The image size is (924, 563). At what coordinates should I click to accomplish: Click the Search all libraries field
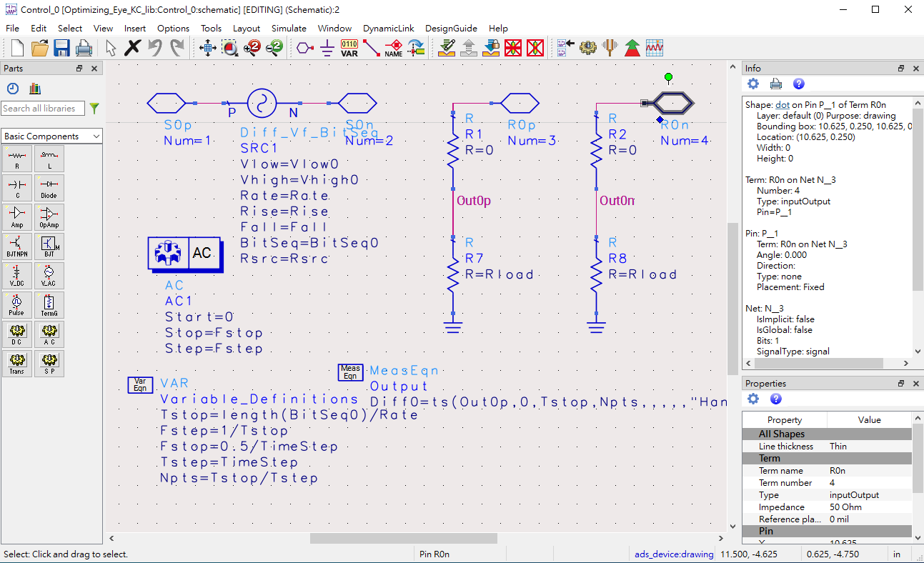pos(43,109)
